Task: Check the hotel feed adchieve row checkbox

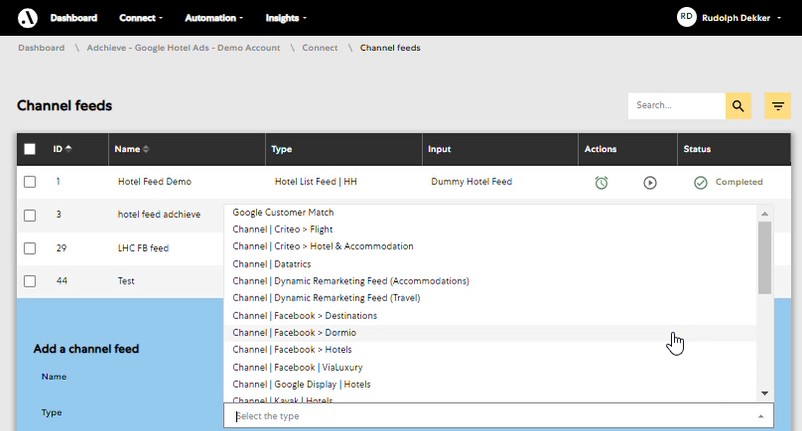Action: pos(30,215)
